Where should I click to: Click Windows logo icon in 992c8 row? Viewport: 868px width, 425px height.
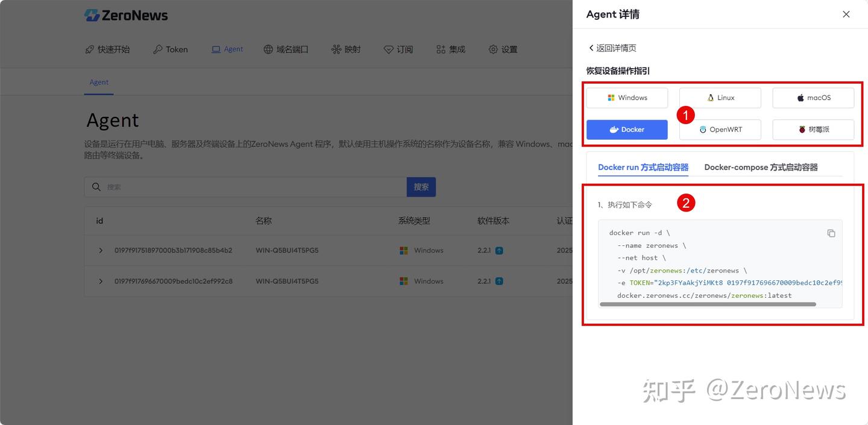404,281
